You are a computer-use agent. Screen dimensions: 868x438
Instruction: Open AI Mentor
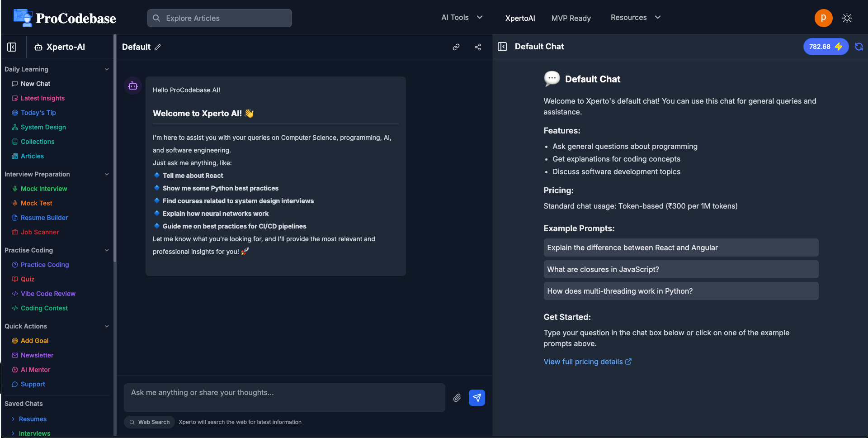31,370
